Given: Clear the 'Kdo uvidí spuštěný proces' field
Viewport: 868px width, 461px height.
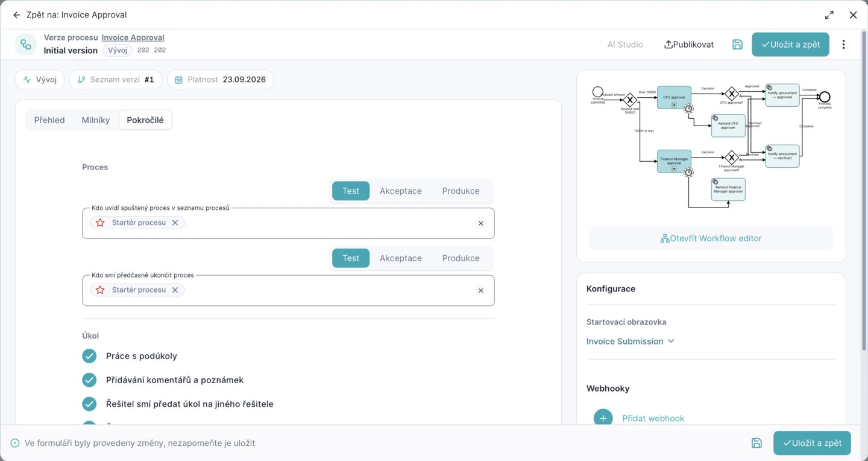Looking at the screenshot, I should (x=481, y=223).
